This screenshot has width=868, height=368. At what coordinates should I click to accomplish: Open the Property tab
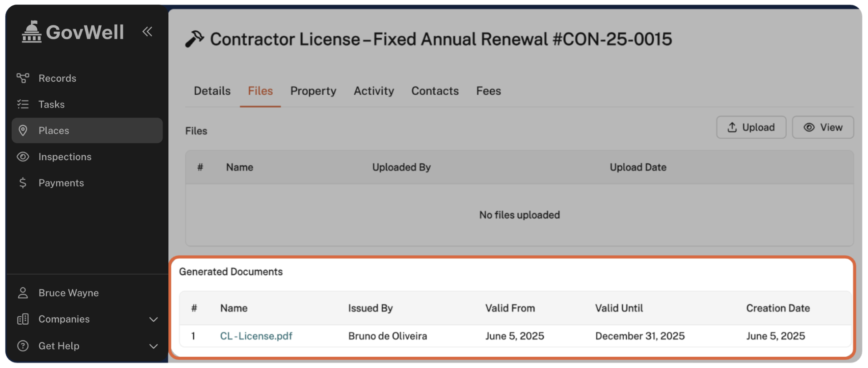(313, 91)
